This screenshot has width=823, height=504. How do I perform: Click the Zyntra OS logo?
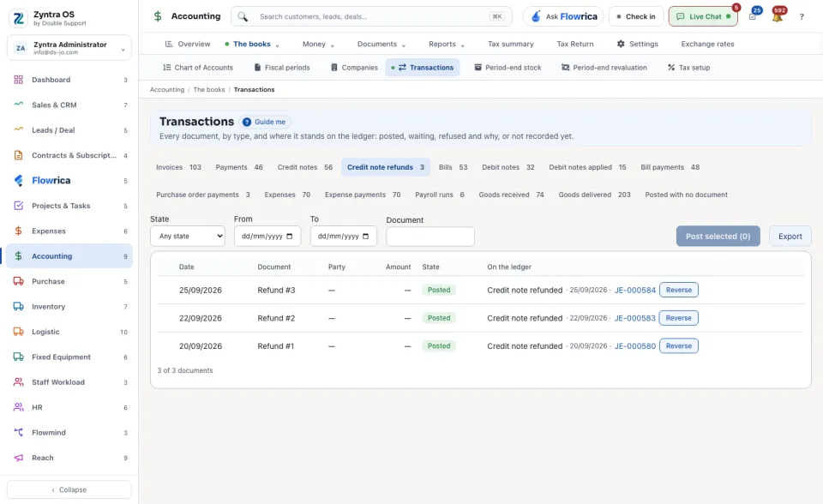18,18
